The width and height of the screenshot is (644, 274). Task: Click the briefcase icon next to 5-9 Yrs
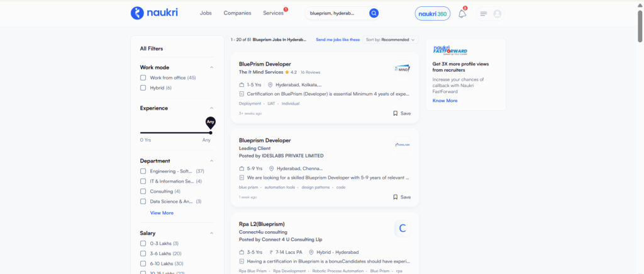coord(241,169)
